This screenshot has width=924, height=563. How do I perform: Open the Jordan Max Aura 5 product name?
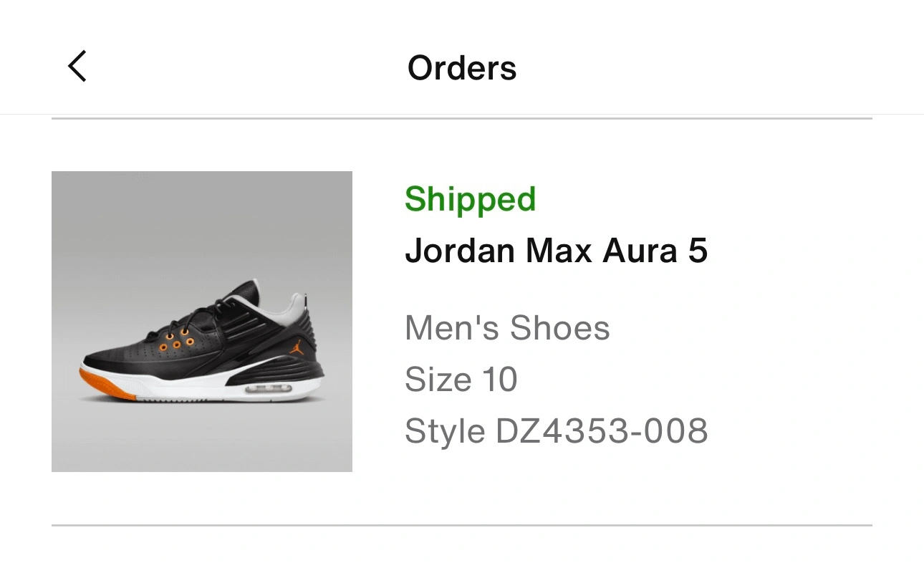click(x=556, y=251)
